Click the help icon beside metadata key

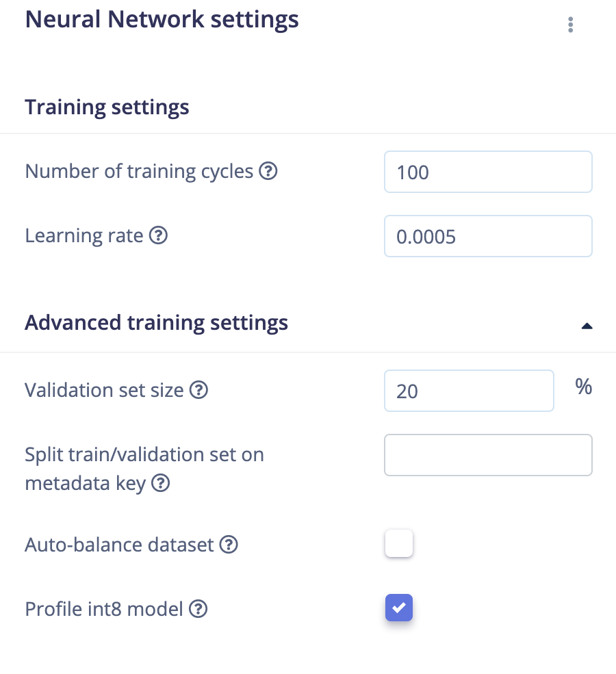coord(161,483)
